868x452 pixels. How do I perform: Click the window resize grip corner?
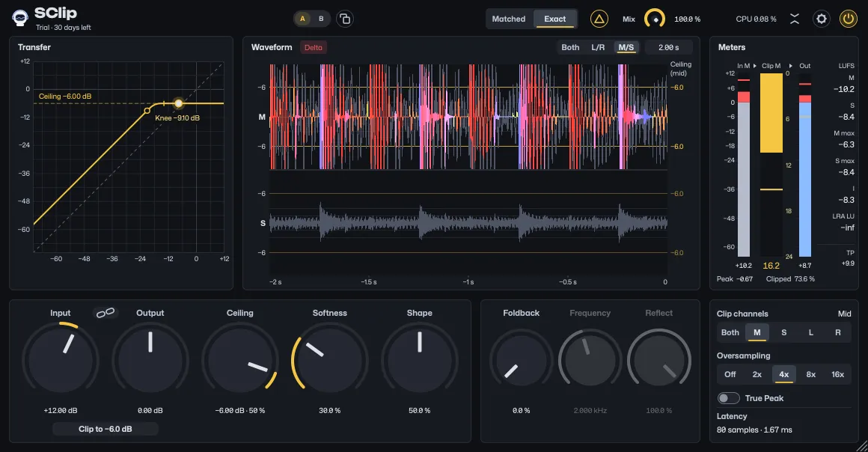(x=863, y=447)
